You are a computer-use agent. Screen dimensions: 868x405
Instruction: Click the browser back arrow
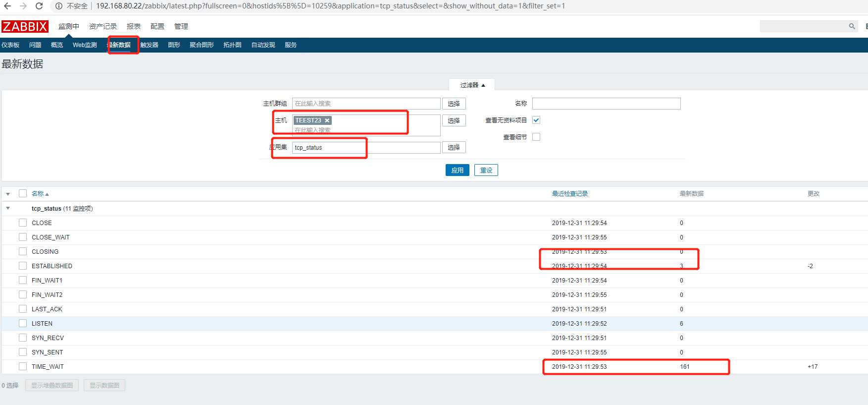click(x=7, y=6)
